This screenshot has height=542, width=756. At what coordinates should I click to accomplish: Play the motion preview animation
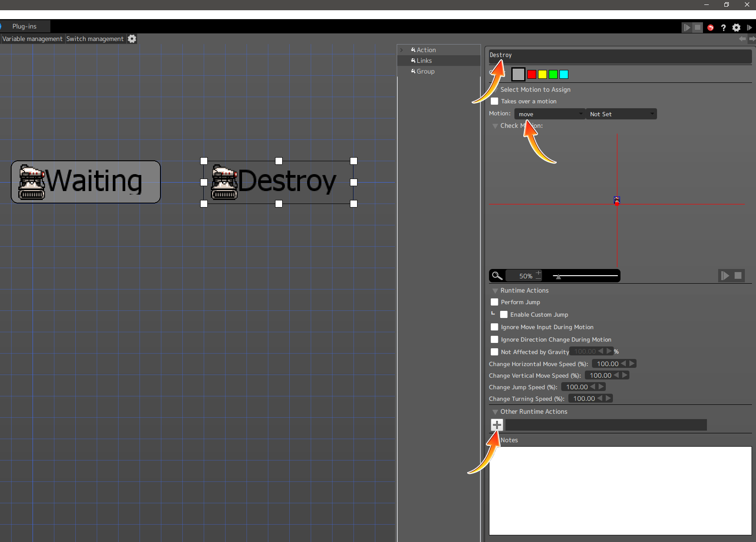[725, 276]
